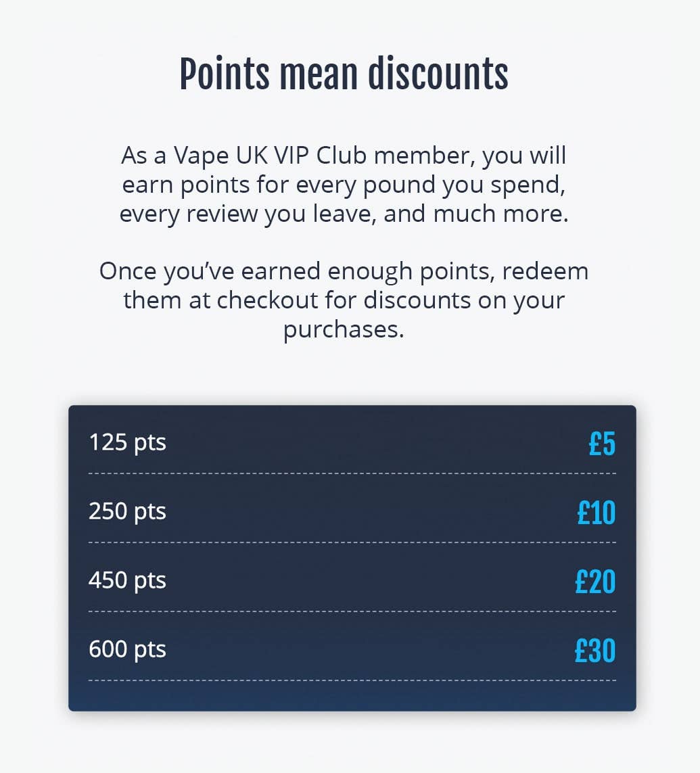Image resolution: width=700 pixels, height=773 pixels.
Task: Click 'earn points for every pound' text line
Action: [x=344, y=185]
